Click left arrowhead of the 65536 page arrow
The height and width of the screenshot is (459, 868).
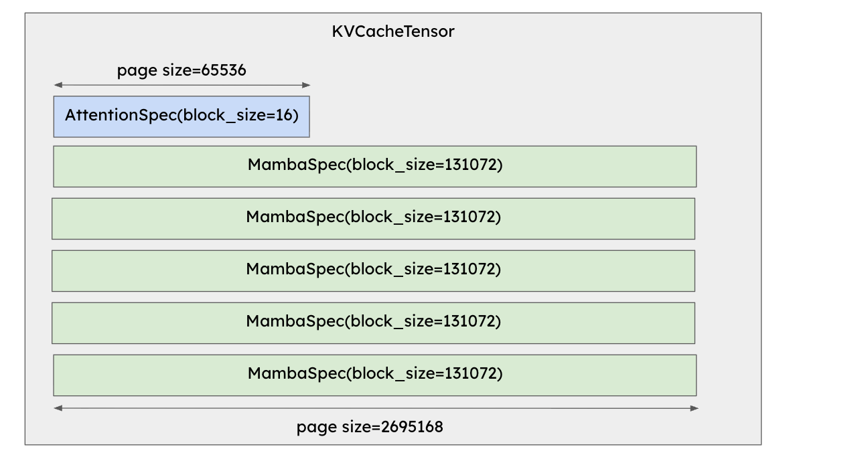[x=58, y=85]
